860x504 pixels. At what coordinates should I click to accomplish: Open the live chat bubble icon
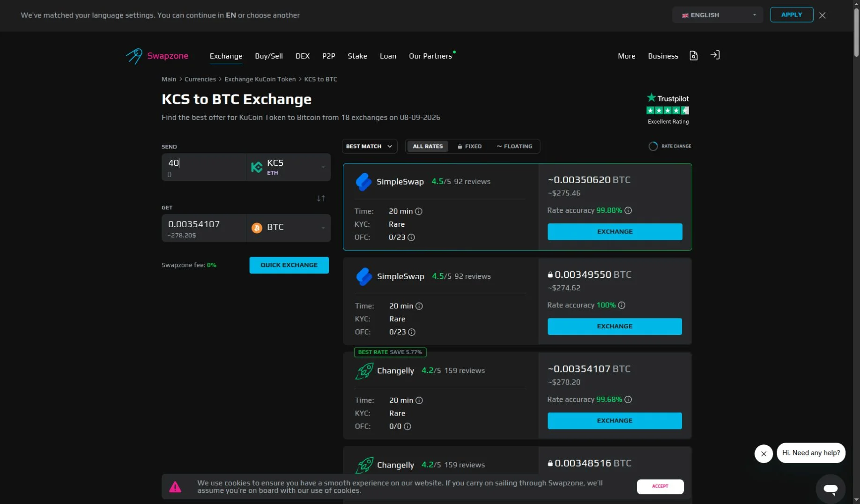830,489
